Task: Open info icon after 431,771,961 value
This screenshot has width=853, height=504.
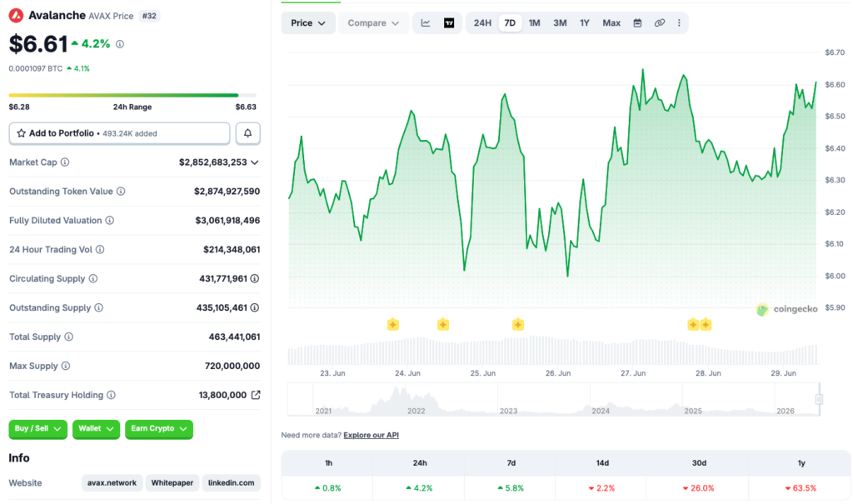Action: [x=255, y=279]
